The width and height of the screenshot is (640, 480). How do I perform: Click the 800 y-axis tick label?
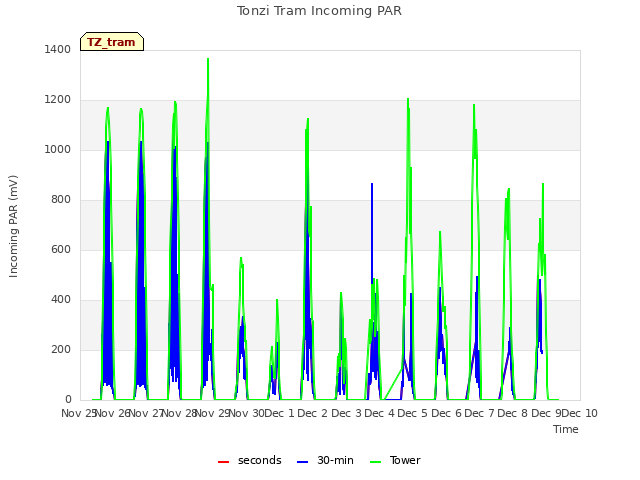coord(61,200)
